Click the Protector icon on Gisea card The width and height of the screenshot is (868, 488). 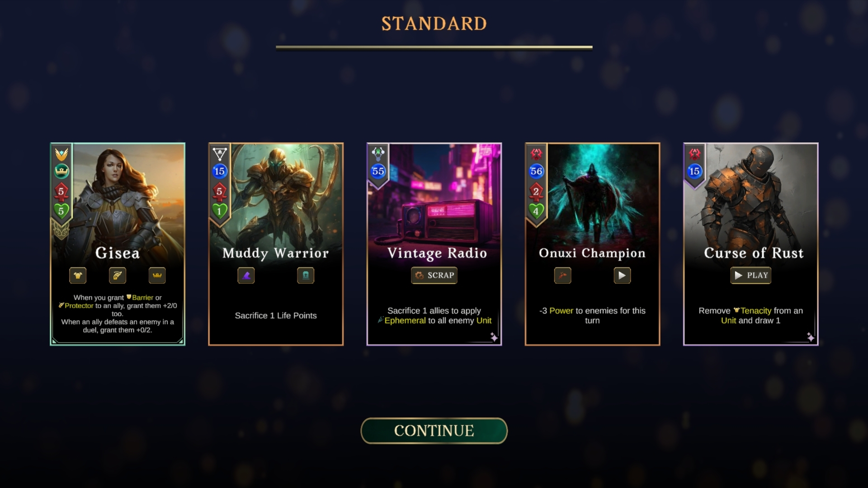tap(118, 276)
